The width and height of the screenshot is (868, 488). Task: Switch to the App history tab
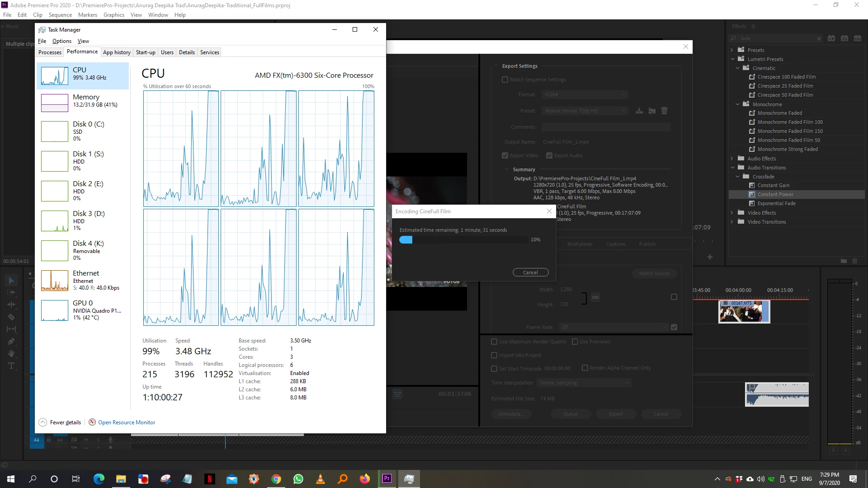(117, 52)
